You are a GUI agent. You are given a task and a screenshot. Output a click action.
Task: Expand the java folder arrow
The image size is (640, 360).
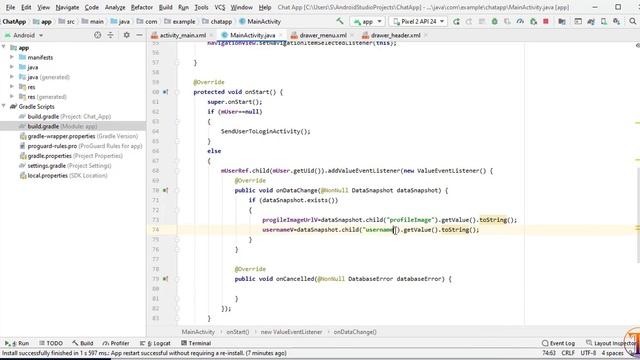[x=12, y=67]
